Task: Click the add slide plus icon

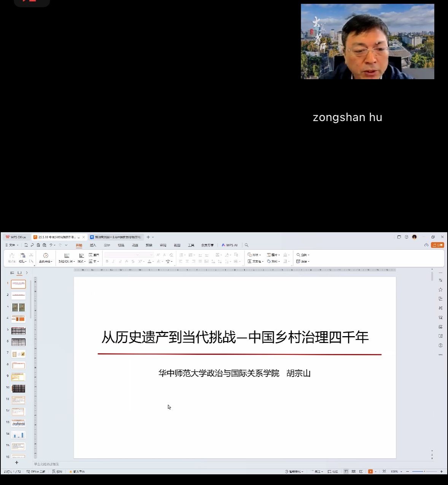Action: click(x=17, y=462)
